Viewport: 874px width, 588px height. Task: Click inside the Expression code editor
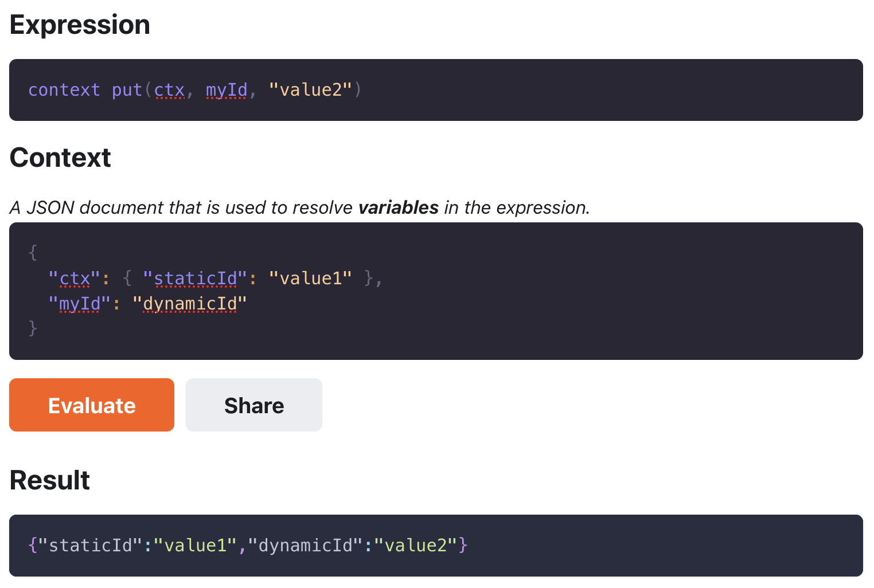436,90
